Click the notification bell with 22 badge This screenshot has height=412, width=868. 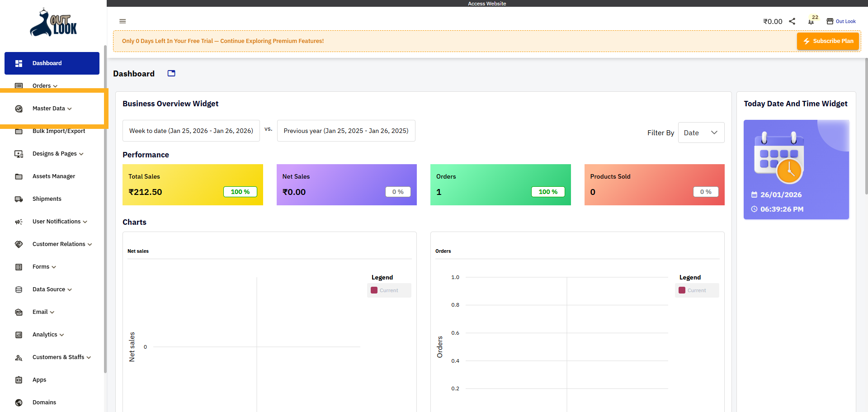click(x=810, y=21)
